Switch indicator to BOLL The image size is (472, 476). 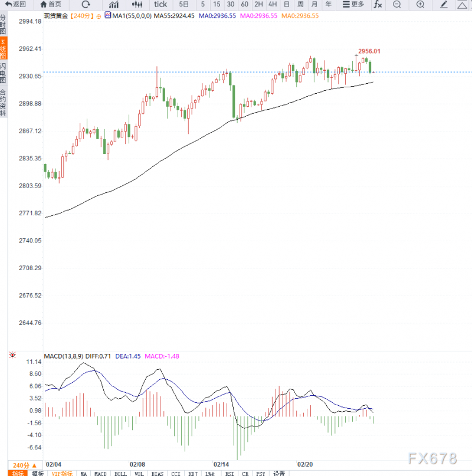pos(120,473)
